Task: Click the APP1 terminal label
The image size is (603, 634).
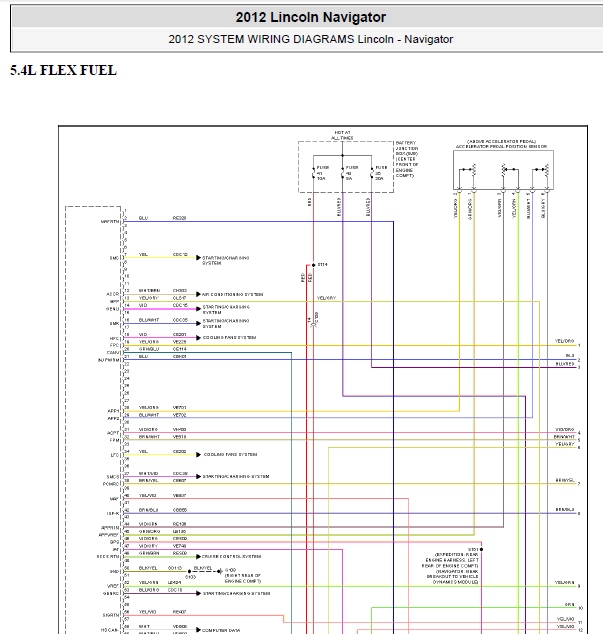Action: [x=113, y=411]
